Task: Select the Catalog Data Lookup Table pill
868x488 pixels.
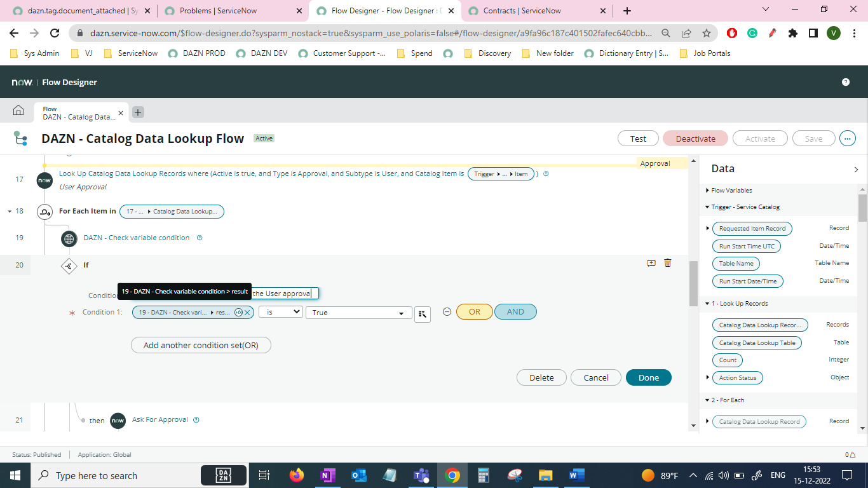Action: point(757,342)
